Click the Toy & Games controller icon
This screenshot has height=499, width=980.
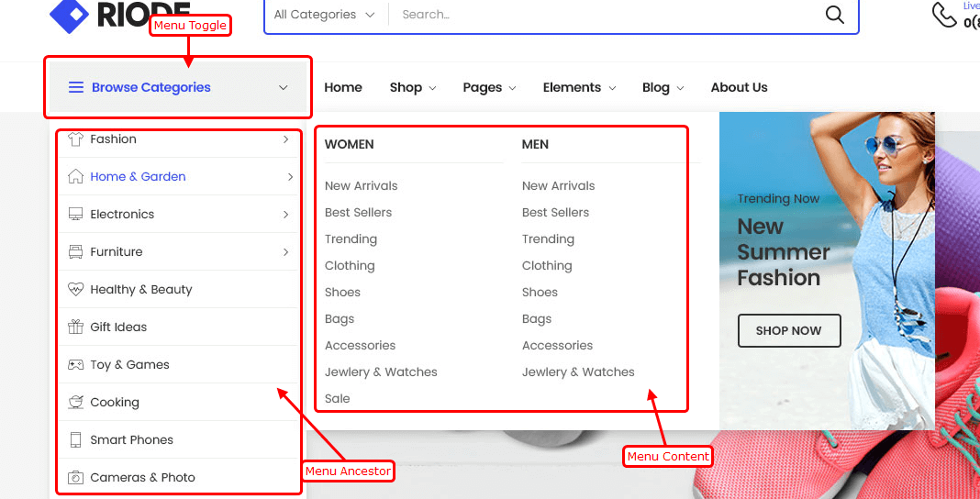(x=75, y=365)
